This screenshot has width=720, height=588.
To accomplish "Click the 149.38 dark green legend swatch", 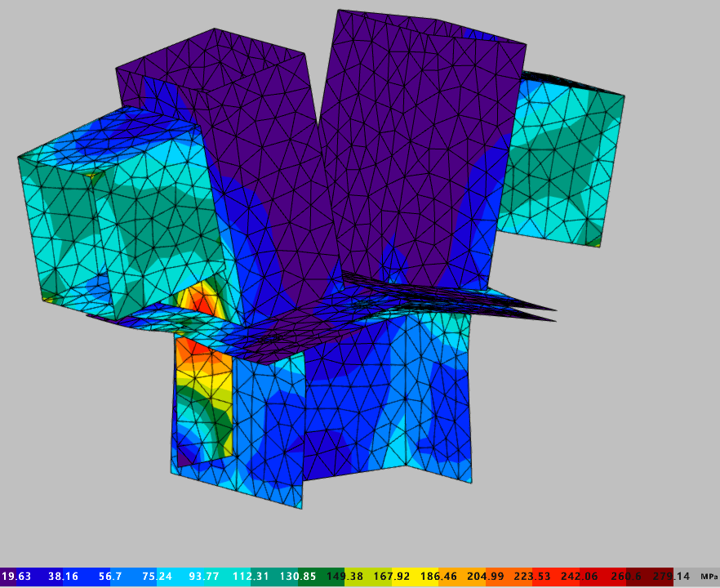I will click(x=344, y=577).
